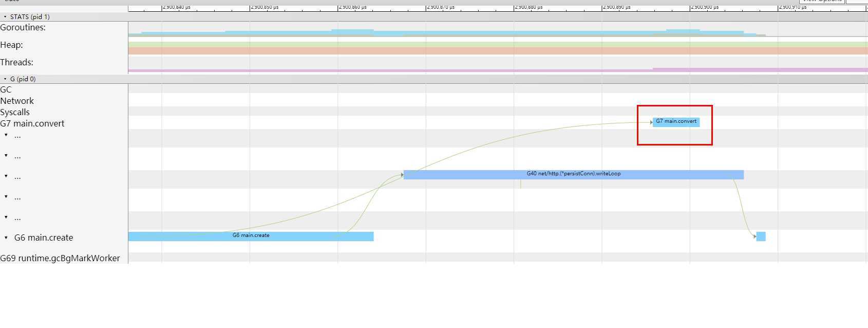Click the 2,900,850 µs ruler mark
Viewport: 868px width, 328px height.
point(265,7)
